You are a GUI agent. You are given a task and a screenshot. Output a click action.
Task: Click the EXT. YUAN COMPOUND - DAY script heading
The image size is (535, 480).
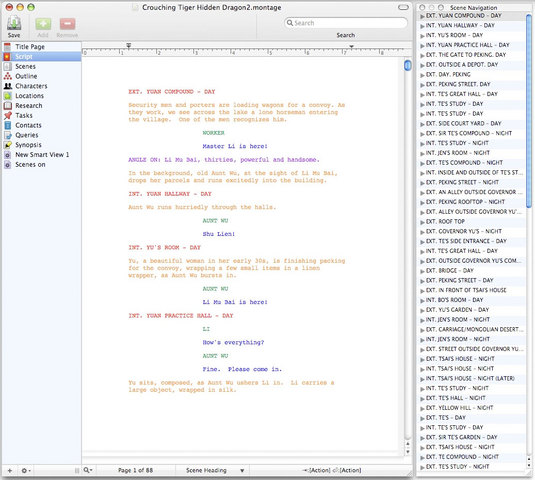point(172,92)
